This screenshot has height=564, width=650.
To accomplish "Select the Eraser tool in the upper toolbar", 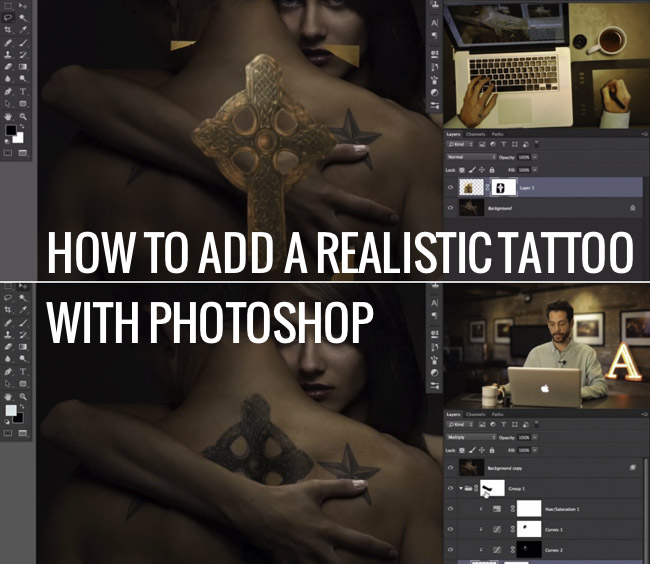I will [x=8, y=66].
